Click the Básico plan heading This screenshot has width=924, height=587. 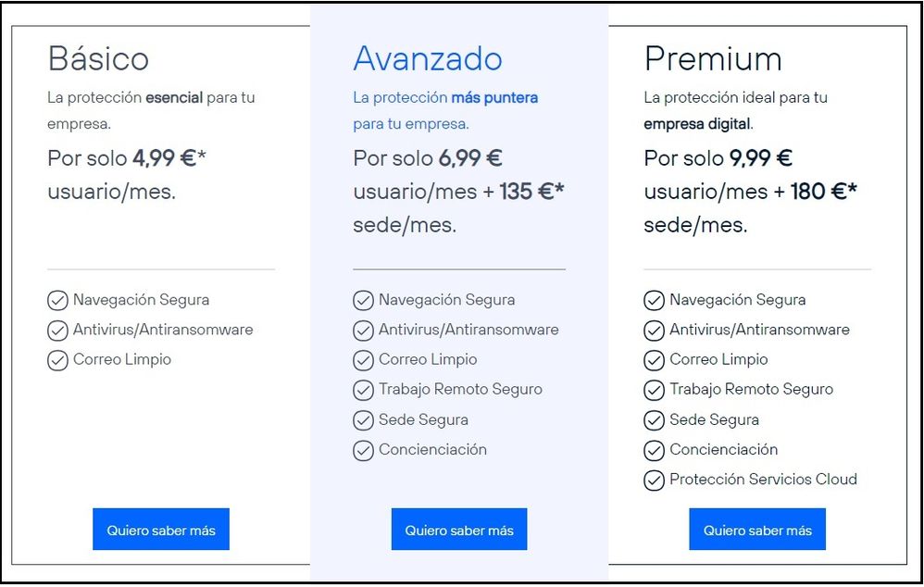98,58
